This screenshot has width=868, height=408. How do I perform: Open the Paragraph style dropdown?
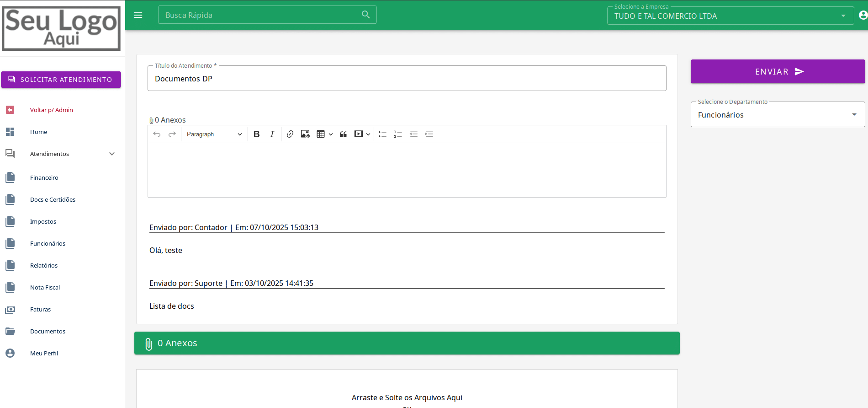coord(214,134)
